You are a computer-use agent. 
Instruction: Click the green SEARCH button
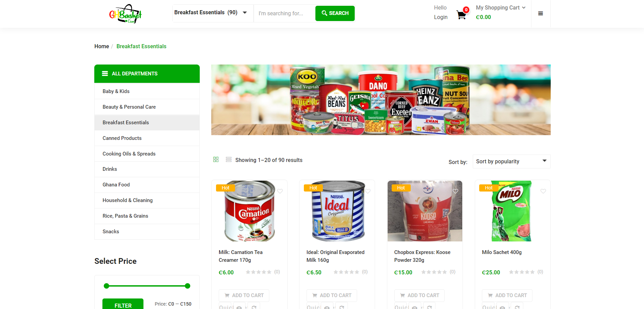[335, 13]
